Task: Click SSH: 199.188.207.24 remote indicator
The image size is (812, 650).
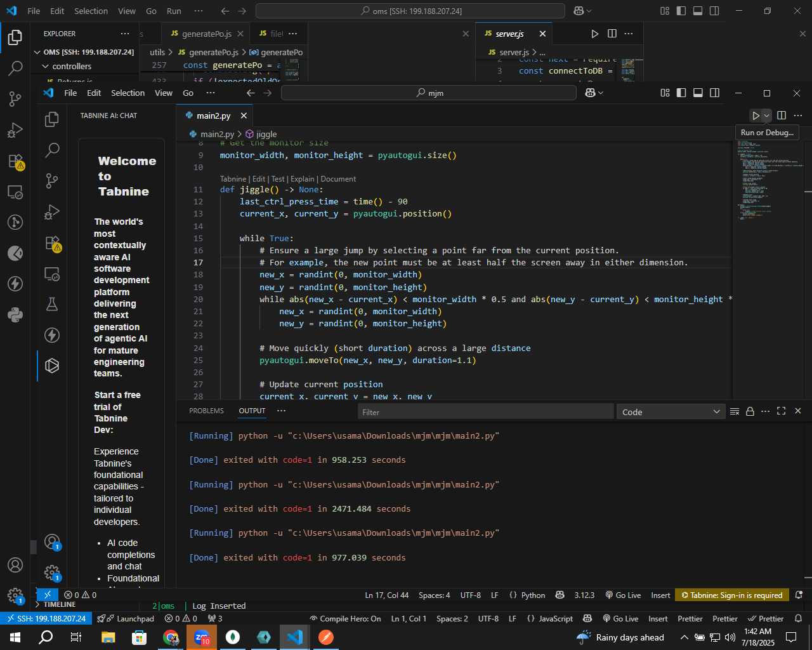Action: (x=45, y=618)
